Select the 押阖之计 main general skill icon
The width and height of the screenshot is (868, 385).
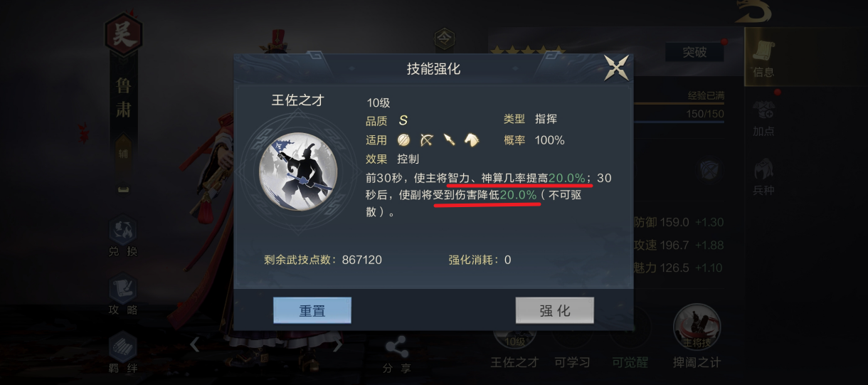(x=697, y=336)
